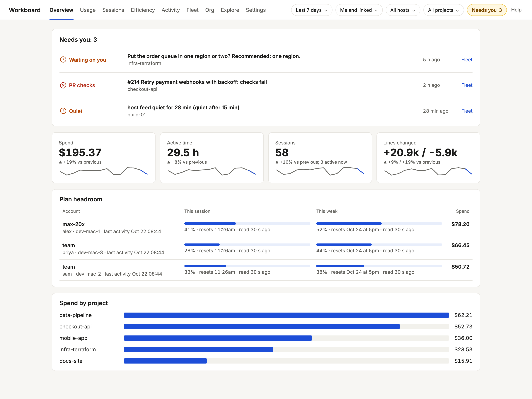This screenshot has width=532, height=399.
Task: Click the up-triangle icon under Active time
Action: pos(169,162)
